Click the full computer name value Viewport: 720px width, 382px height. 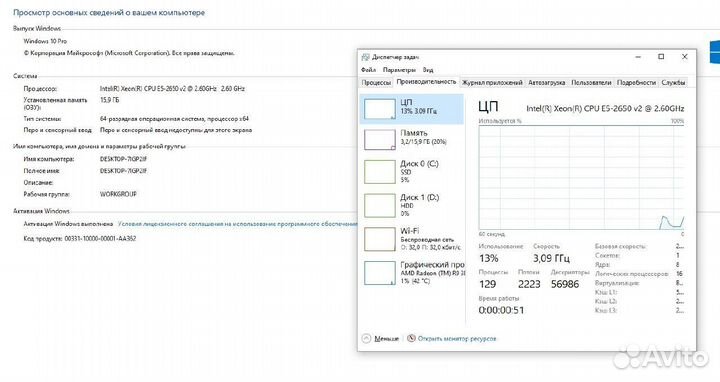point(124,171)
